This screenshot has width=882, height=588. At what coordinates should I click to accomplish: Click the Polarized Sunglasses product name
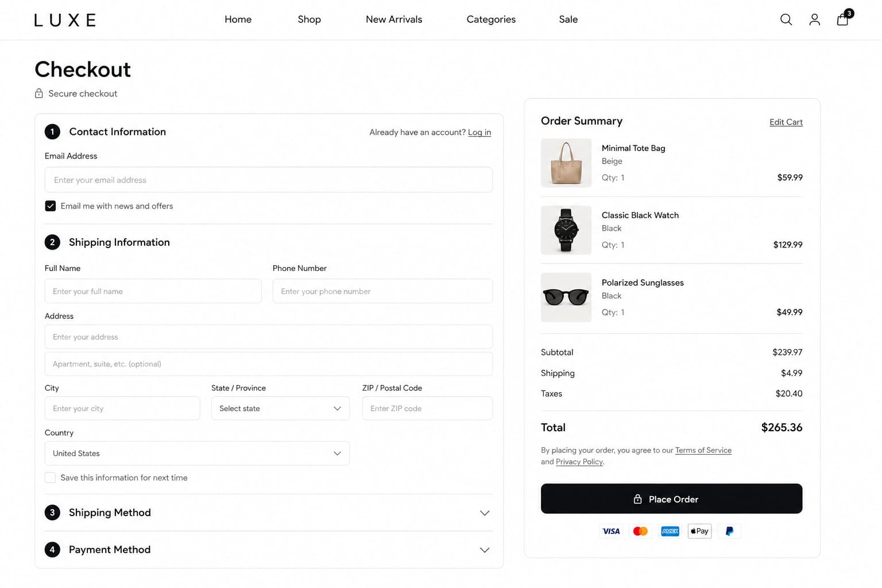click(x=643, y=283)
